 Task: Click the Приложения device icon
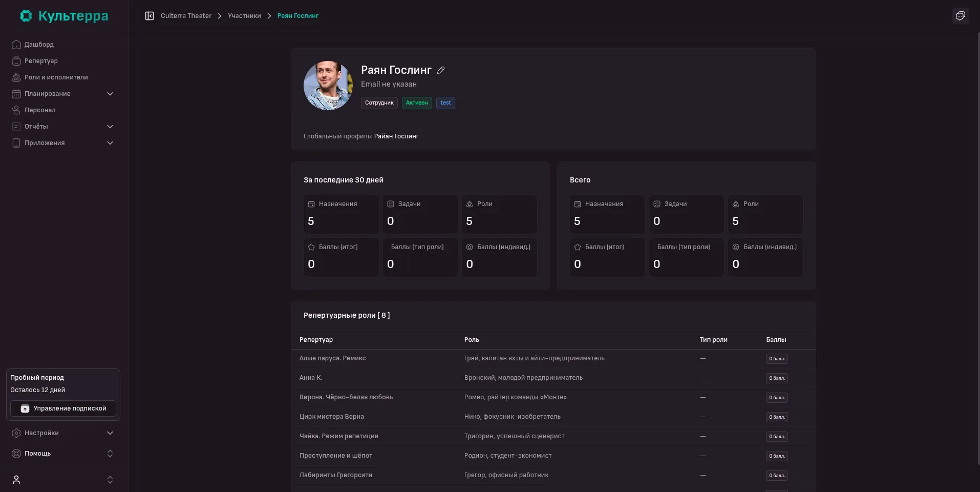(16, 143)
